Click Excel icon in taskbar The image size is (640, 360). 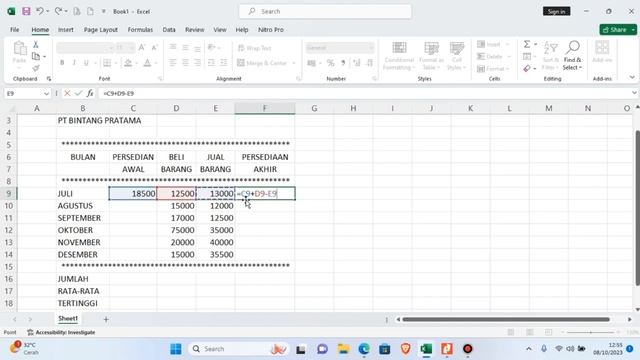pos(426,349)
